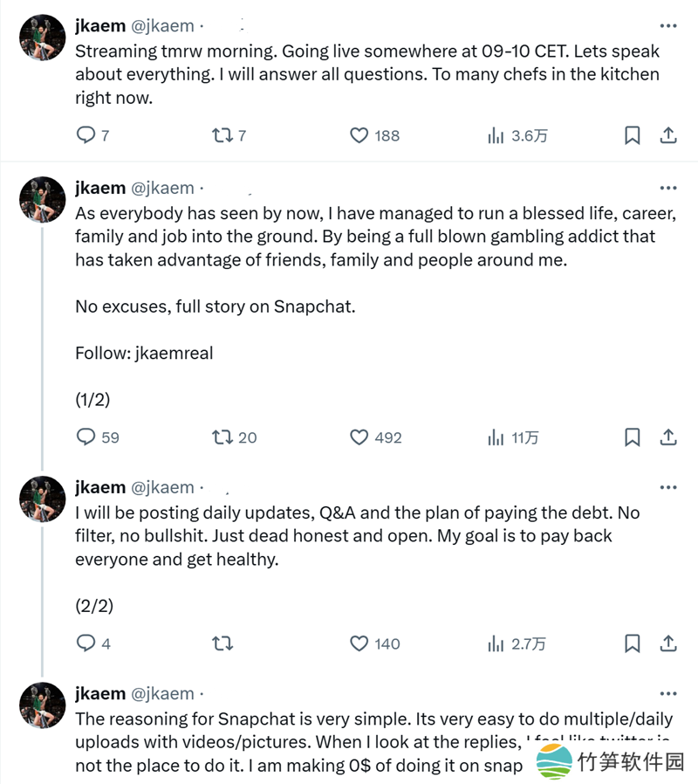Reply to the gambling addict (1/2) tweet
698x784 pixels.
point(86,437)
